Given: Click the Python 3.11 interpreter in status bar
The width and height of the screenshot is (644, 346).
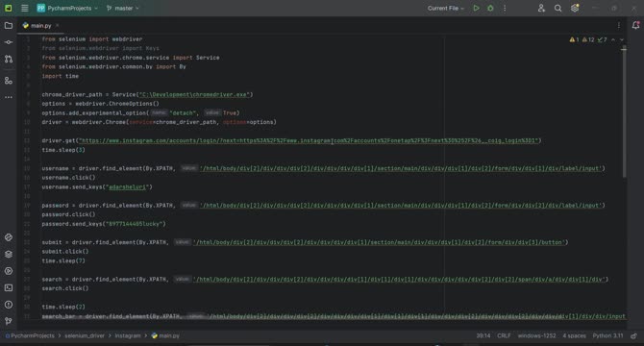Looking at the screenshot, I should tap(607, 335).
